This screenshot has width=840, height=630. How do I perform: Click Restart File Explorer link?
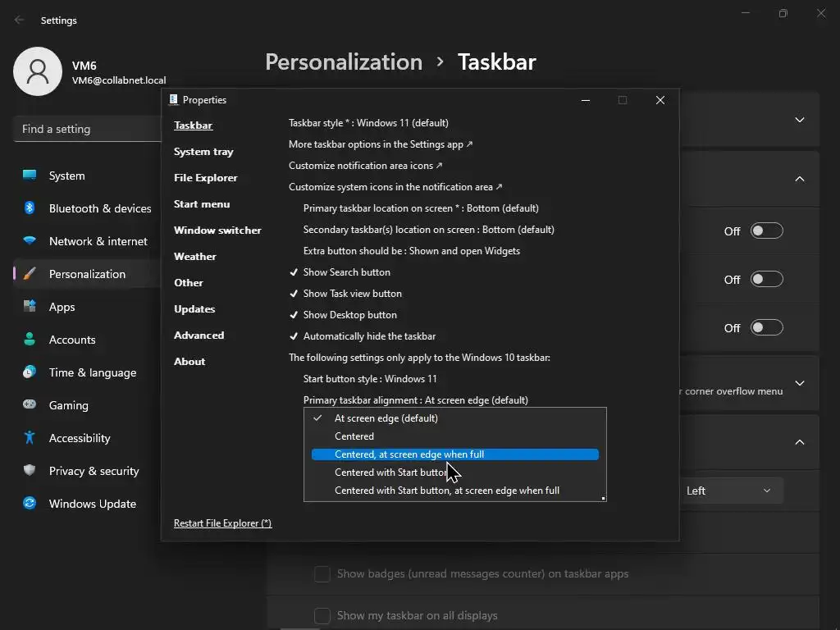(222, 523)
